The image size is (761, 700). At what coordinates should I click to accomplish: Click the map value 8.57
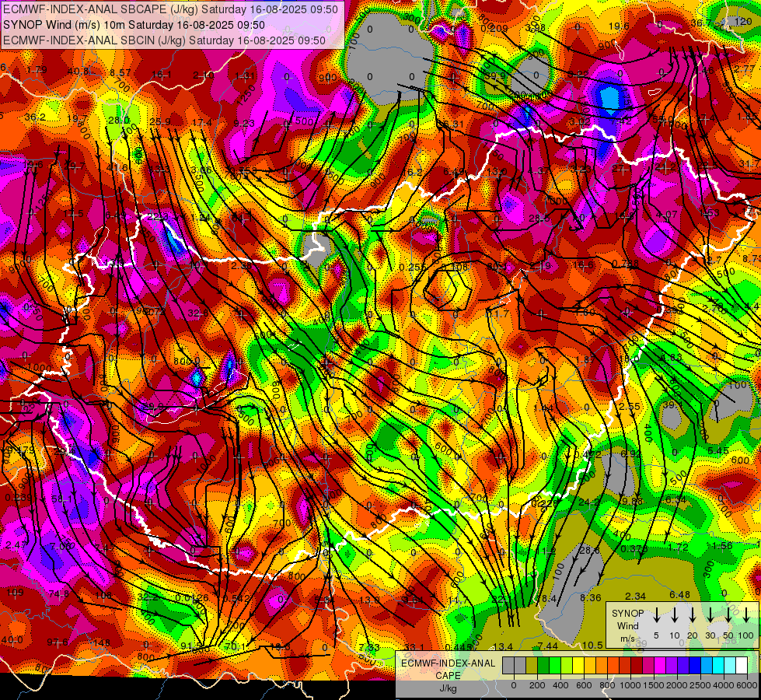tap(120, 73)
